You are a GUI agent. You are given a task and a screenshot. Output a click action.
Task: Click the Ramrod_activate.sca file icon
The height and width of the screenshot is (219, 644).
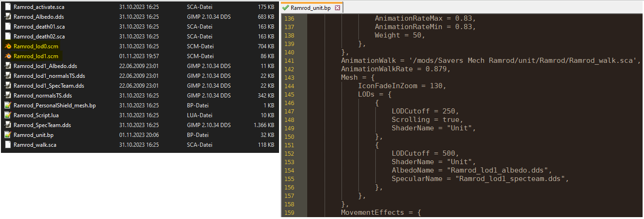coord(8,7)
